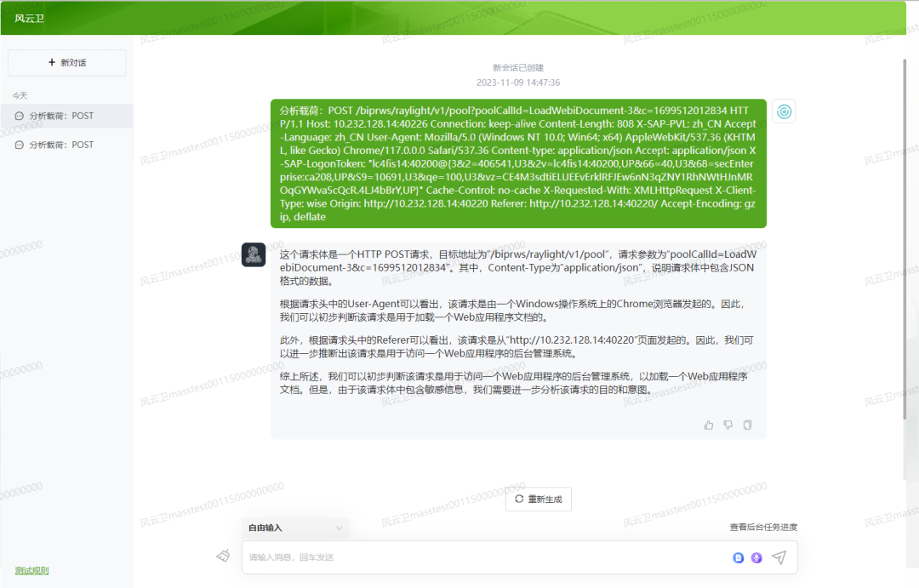
Task: Click the timestamp 2023-11-09 14:47:36
Action: pyautogui.click(x=518, y=83)
